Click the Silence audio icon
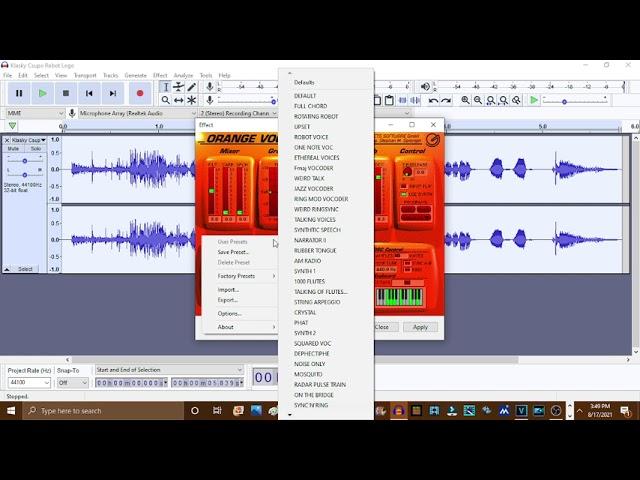640x480 pixels. coord(415,100)
